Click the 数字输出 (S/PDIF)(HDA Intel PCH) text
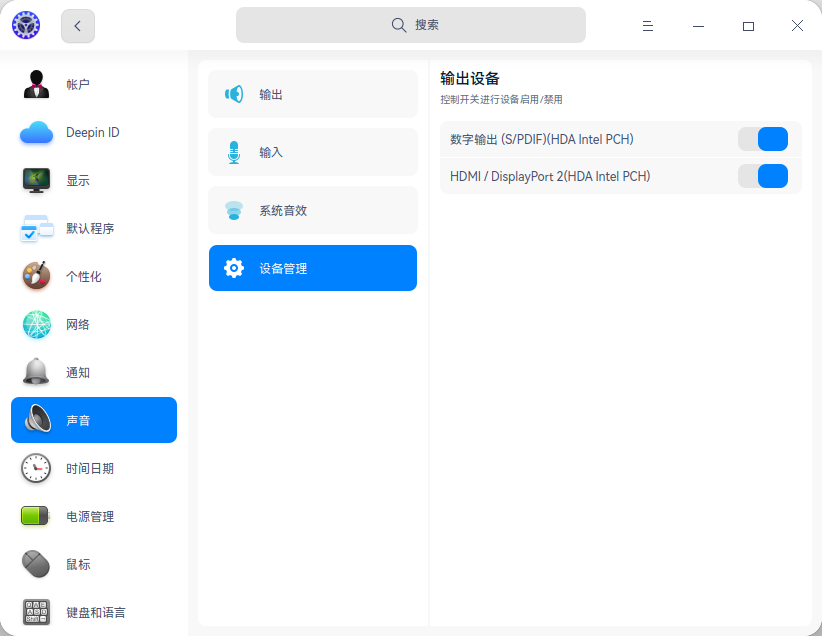This screenshot has height=636, width=822. pyautogui.click(x=542, y=139)
